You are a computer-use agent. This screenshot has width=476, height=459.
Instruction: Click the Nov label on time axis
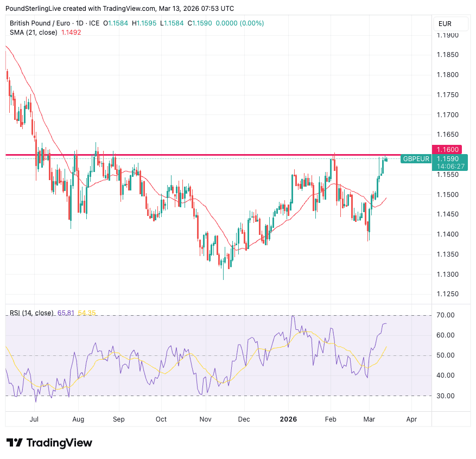click(205, 419)
